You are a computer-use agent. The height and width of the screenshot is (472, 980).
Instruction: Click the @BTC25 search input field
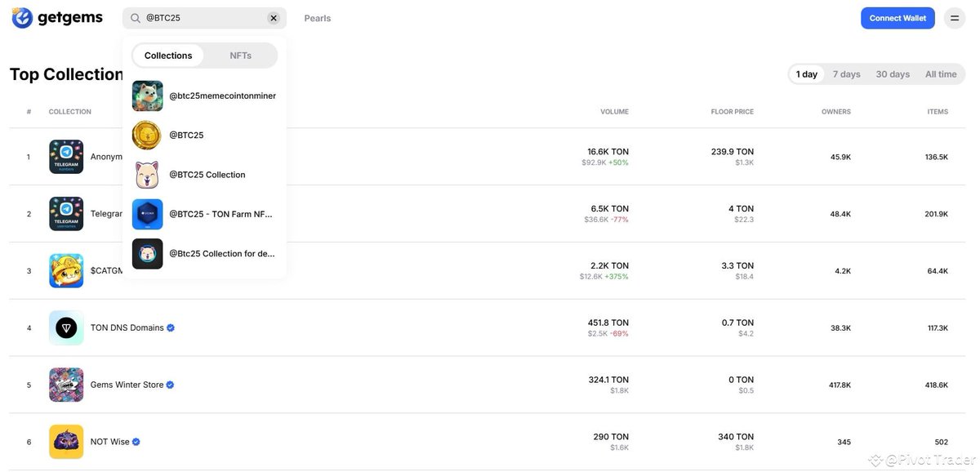pos(204,18)
